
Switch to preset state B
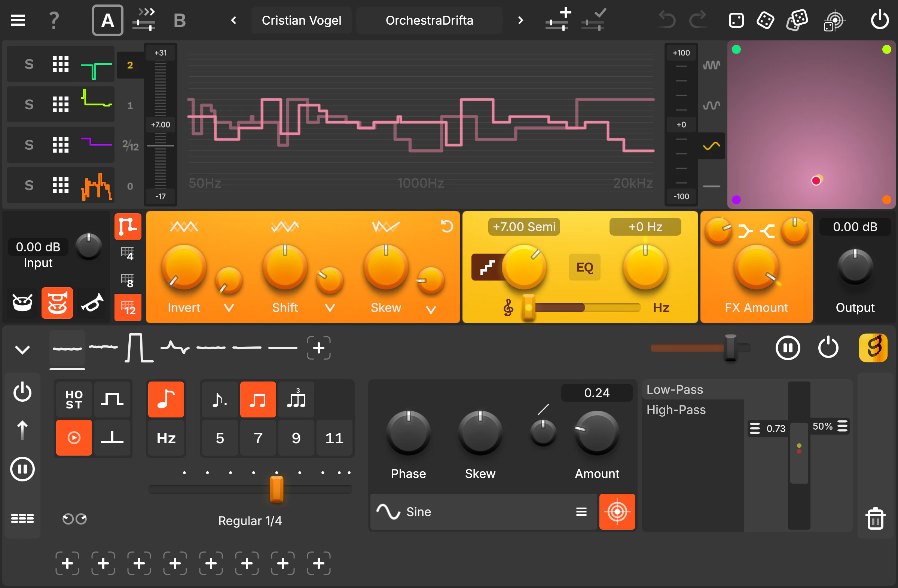(x=180, y=19)
